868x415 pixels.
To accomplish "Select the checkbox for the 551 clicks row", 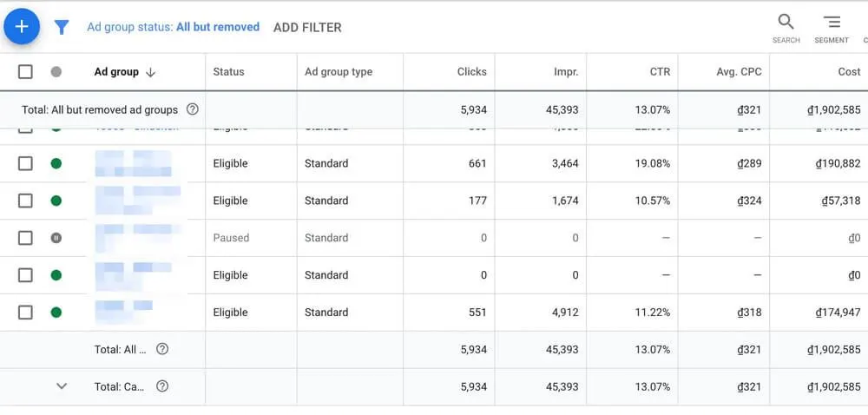I will (x=25, y=312).
